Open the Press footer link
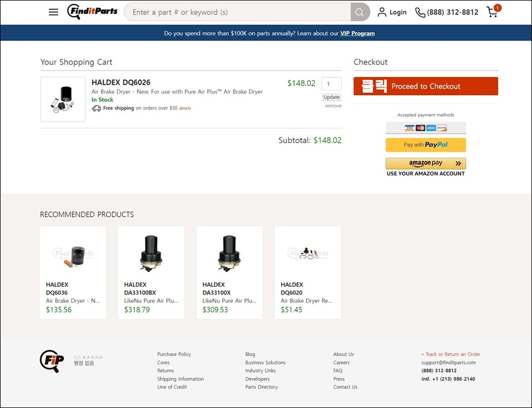Image resolution: width=532 pixels, height=408 pixels. (x=339, y=379)
